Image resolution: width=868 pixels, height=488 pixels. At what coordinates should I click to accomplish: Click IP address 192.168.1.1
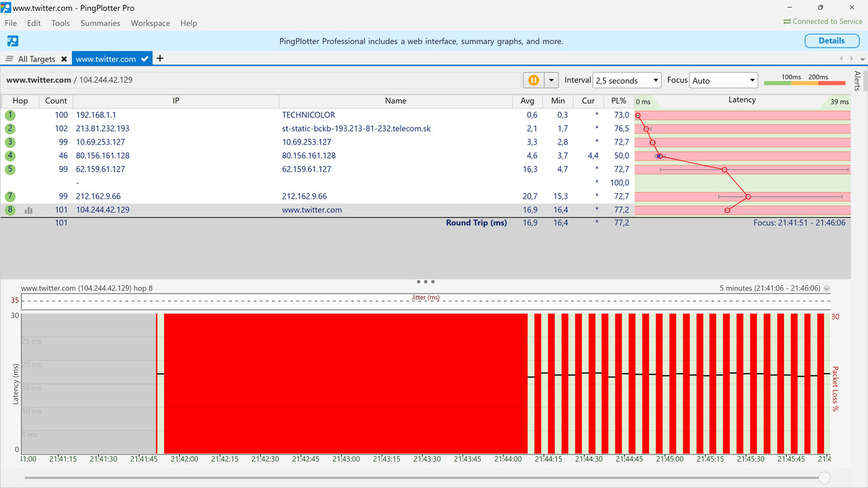tap(96, 115)
